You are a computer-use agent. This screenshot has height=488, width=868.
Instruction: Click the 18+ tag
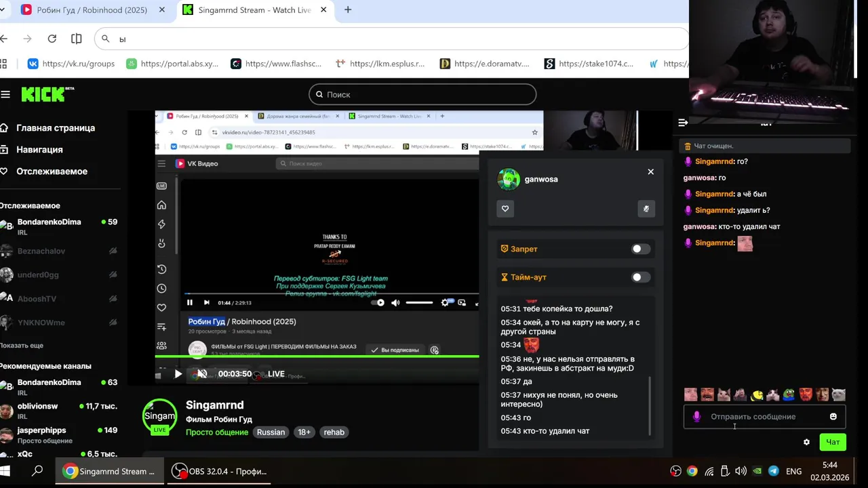tap(304, 432)
